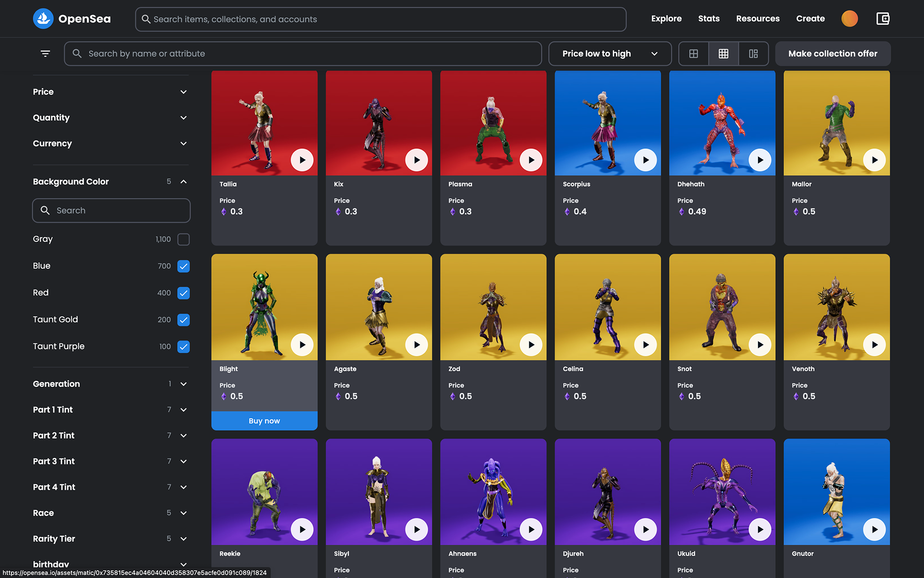Image resolution: width=924 pixels, height=578 pixels.
Task: Select the Dhehath price 0.49 value
Action: click(x=697, y=211)
